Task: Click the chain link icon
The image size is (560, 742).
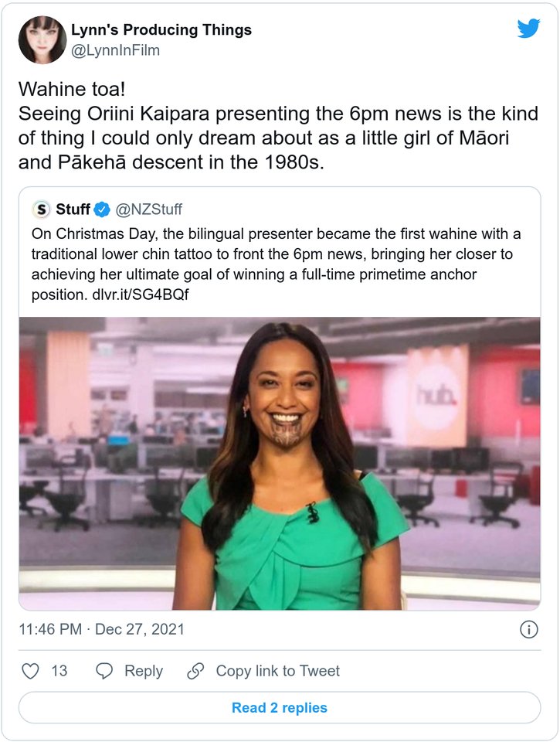Action: coord(195,671)
